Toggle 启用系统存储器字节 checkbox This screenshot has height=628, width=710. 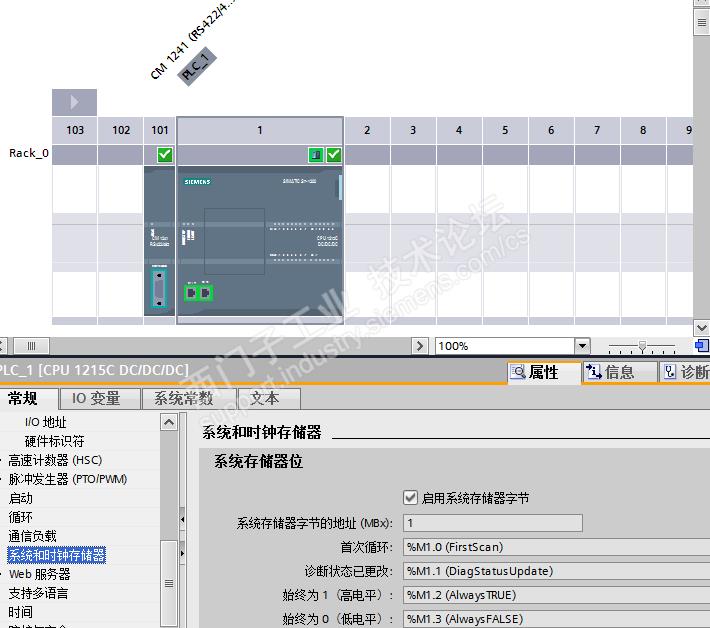pos(410,498)
